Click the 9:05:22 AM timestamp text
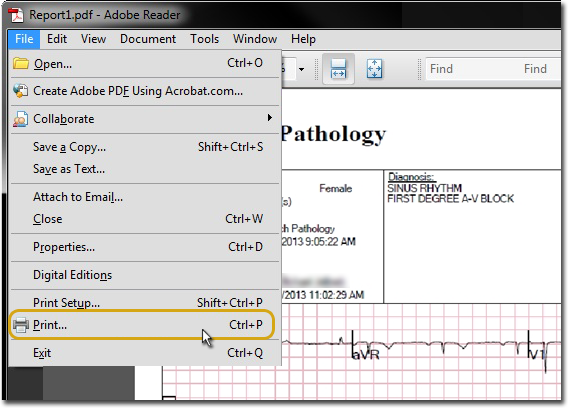The height and width of the screenshot is (409, 569). [x=331, y=242]
